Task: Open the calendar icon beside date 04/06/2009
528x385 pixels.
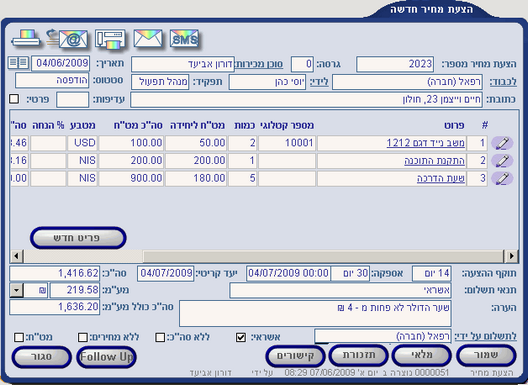Action: (18, 63)
